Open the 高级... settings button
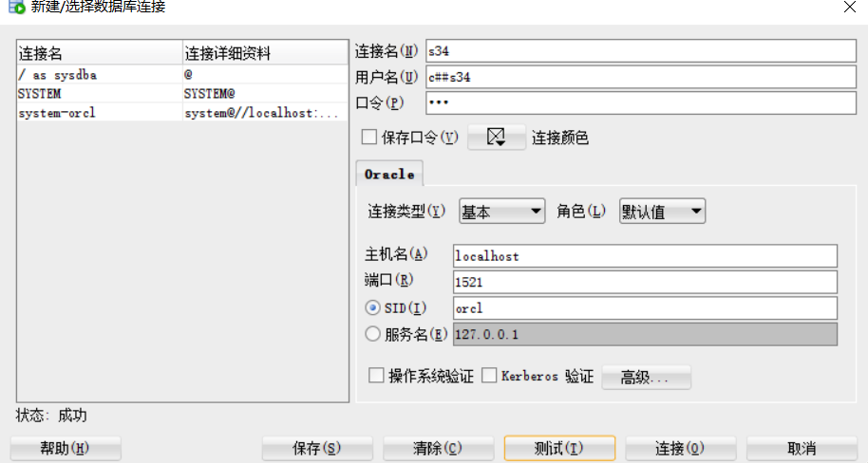The height and width of the screenshot is (463, 868). tap(646, 378)
